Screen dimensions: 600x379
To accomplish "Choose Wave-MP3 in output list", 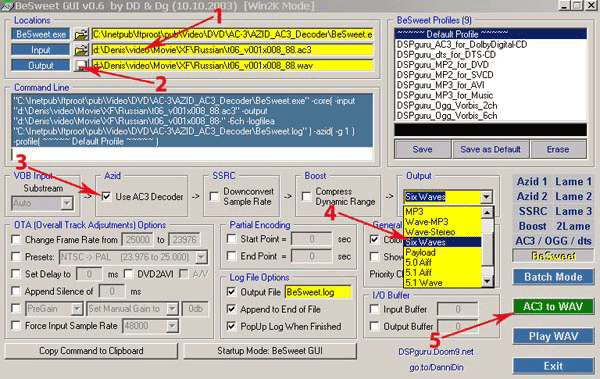I will click(443, 222).
